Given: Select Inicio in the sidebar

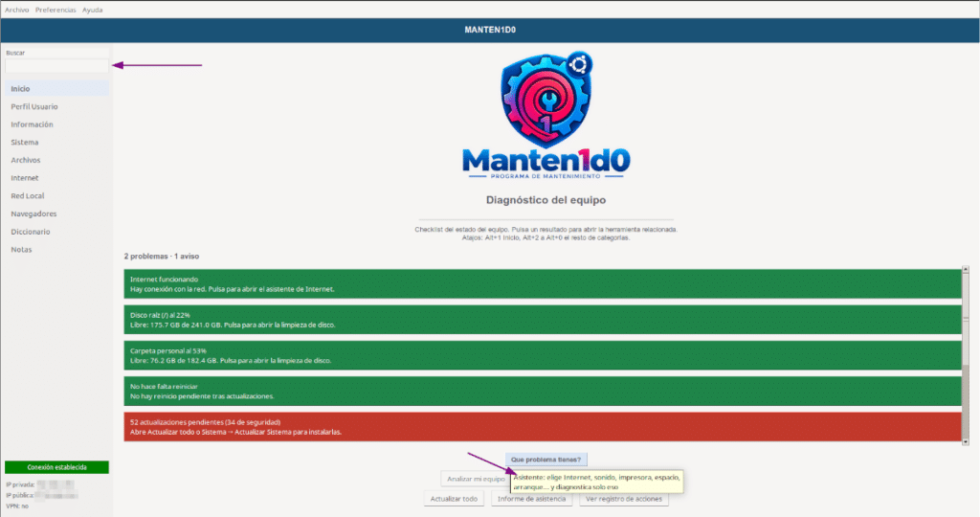Looking at the screenshot, I should (x=56, y=89).
